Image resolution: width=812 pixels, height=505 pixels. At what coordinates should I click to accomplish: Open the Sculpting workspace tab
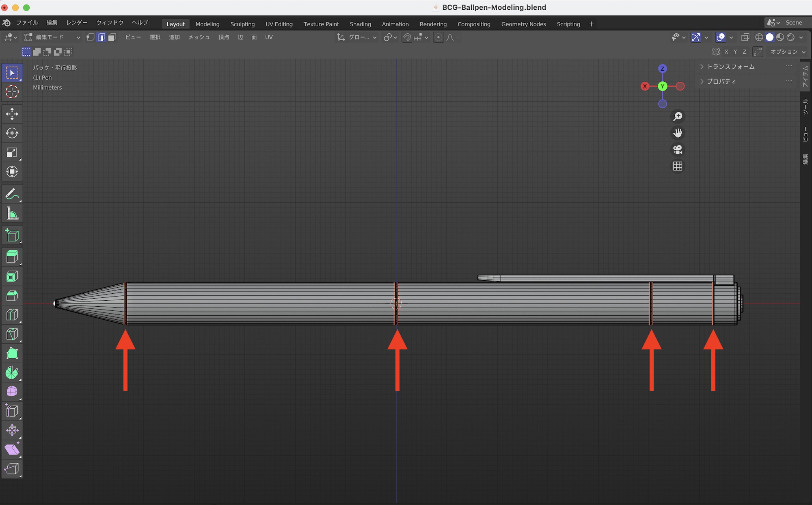[x=242, y=24]
